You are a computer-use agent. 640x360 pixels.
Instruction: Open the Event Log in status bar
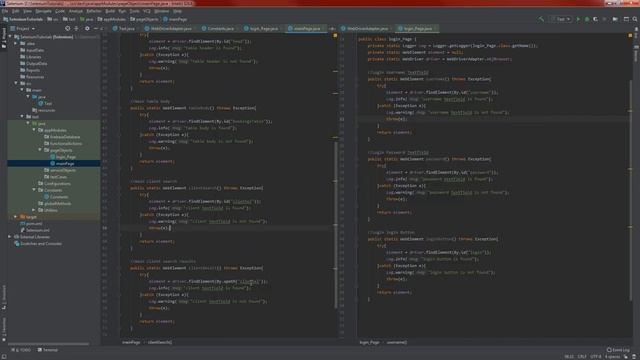(618, 350)
